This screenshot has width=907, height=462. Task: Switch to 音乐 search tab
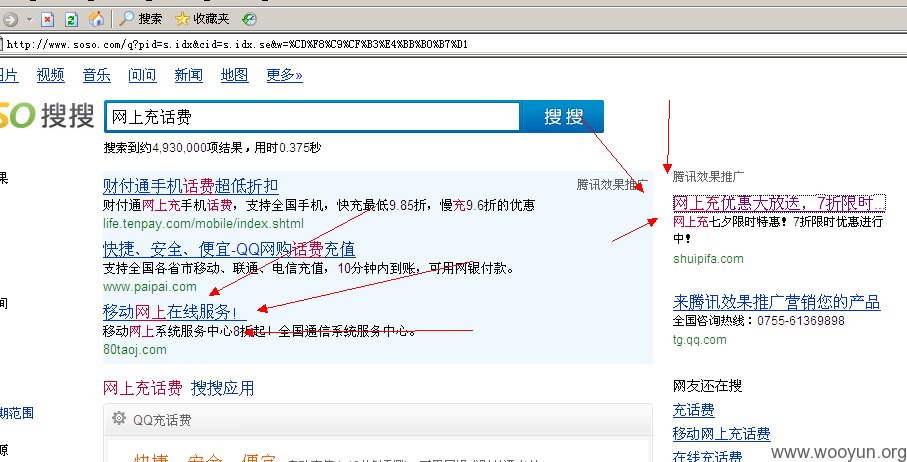[97, 75]
